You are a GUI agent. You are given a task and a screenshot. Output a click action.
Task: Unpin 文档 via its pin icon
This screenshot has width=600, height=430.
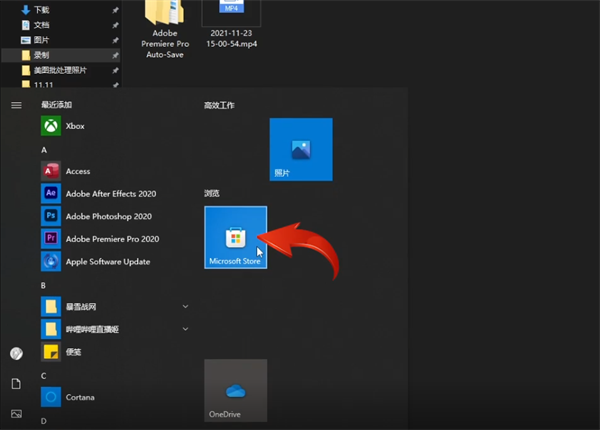(115, 25)
